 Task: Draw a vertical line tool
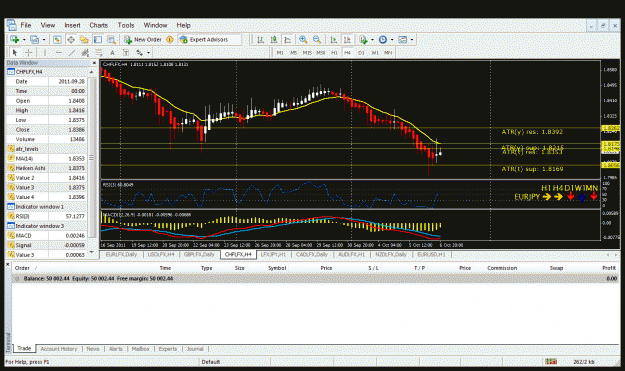click(45, 52)
